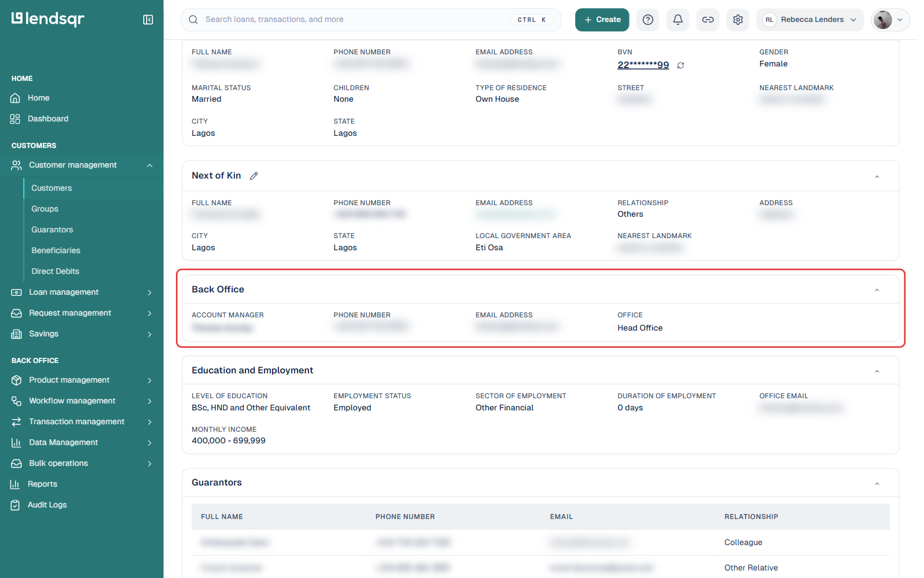Open the notifications bell
The height and width of the screenshot is (578, 924).
(x=678, y=20)
